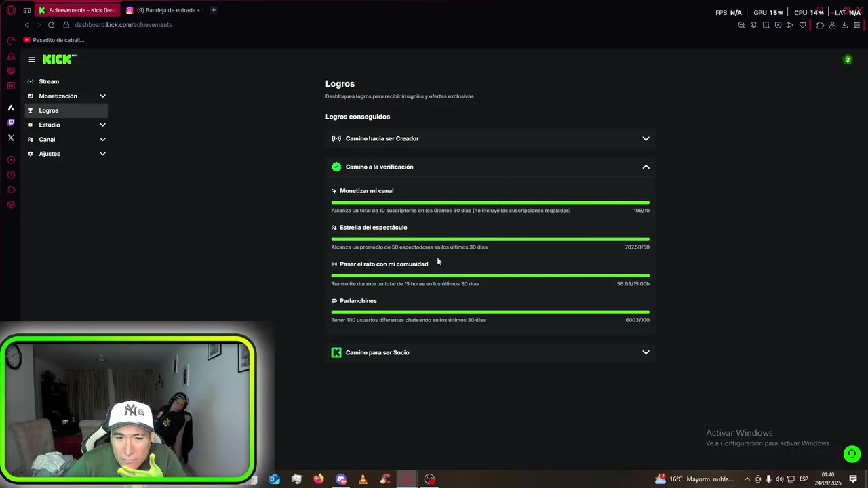Expand Monetización sidebar section
868x488 pixels.
point(66,96)
